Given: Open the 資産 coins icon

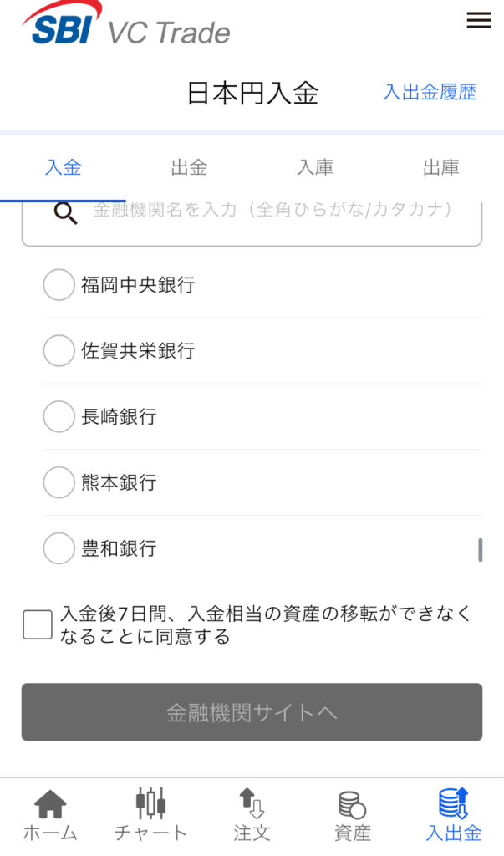Looking at the screenshot, I should pyautogui.click(x=352, y=805).
